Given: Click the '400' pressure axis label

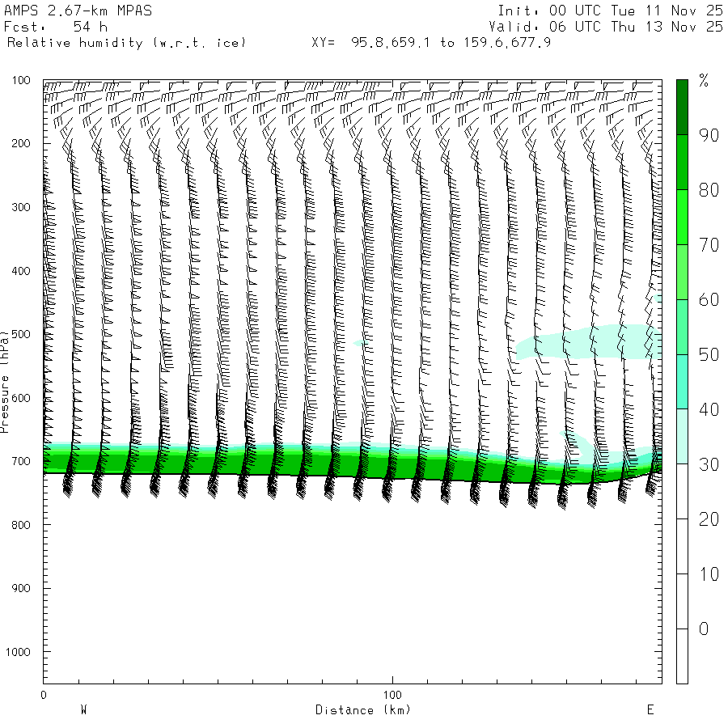Looking at the screenshot, I should click(21, 271).
